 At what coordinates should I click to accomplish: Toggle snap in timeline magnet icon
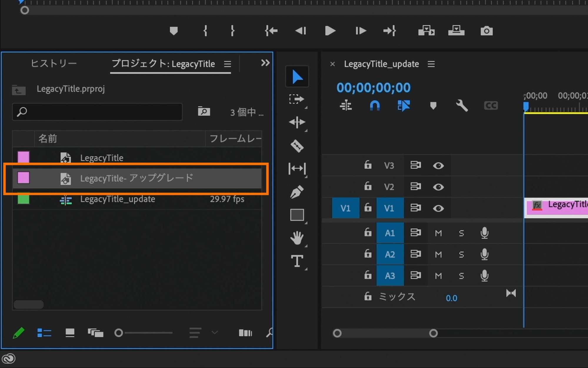[x=374, y=105]
